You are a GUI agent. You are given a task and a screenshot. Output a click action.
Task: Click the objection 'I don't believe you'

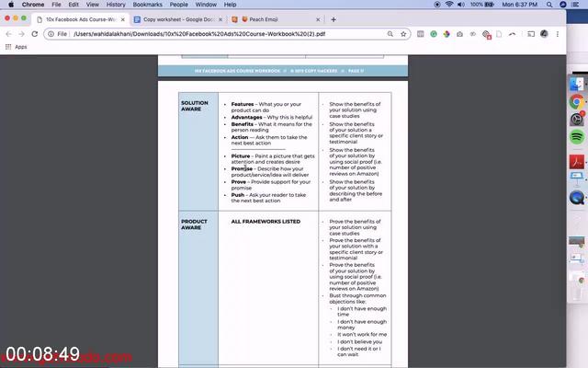tap(359, 341)
